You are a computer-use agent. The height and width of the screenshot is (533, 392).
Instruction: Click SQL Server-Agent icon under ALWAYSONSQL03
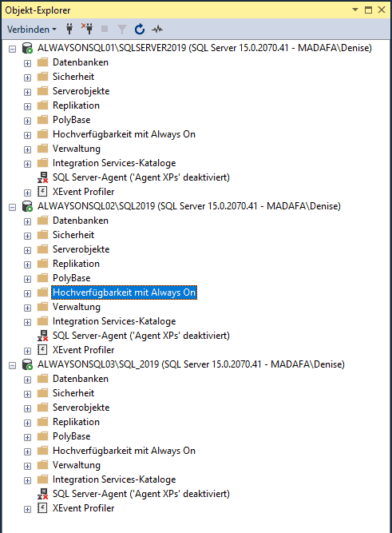[42, 494]
